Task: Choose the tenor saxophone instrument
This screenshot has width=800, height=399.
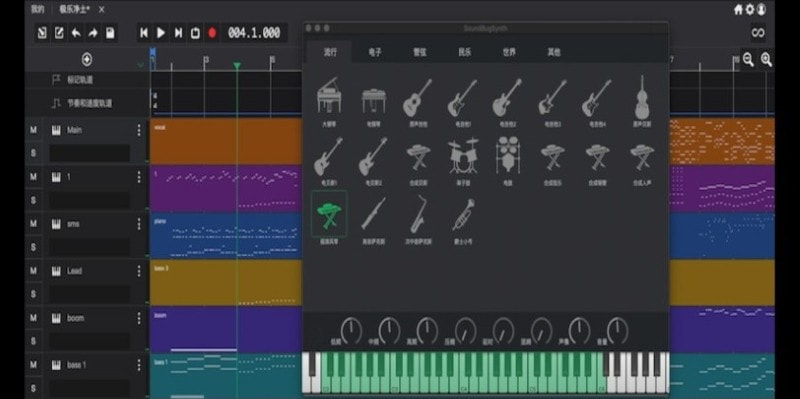Action: pos(418,214)
